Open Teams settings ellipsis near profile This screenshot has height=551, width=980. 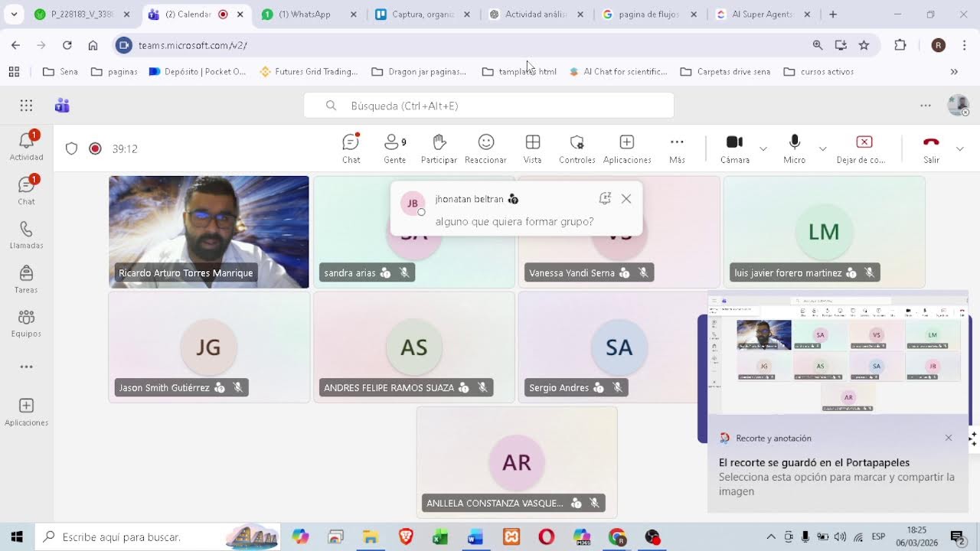(x=926, y=106)
